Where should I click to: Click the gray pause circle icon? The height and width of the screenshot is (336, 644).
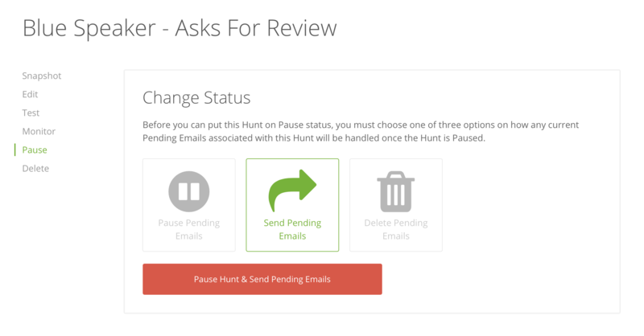[x=189, y=191]
